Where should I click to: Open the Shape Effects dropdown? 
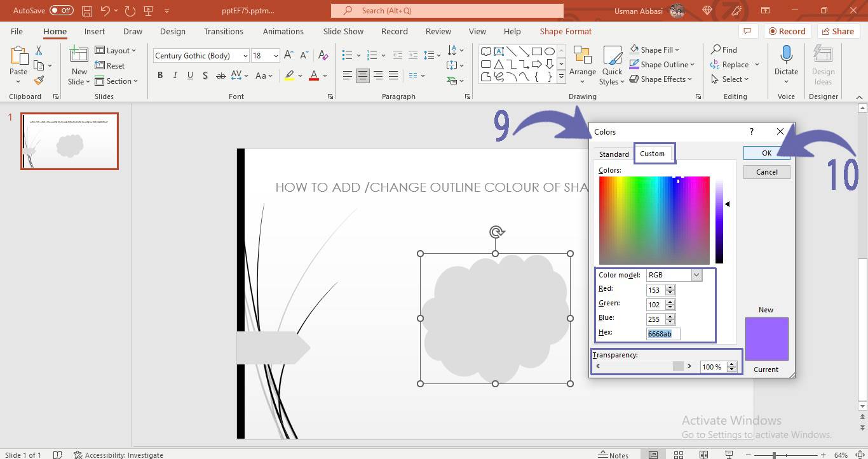pos(661,79)
